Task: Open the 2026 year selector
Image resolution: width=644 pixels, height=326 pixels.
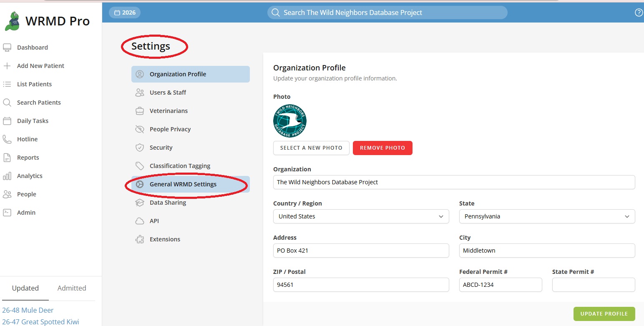Action: point(125,13)
